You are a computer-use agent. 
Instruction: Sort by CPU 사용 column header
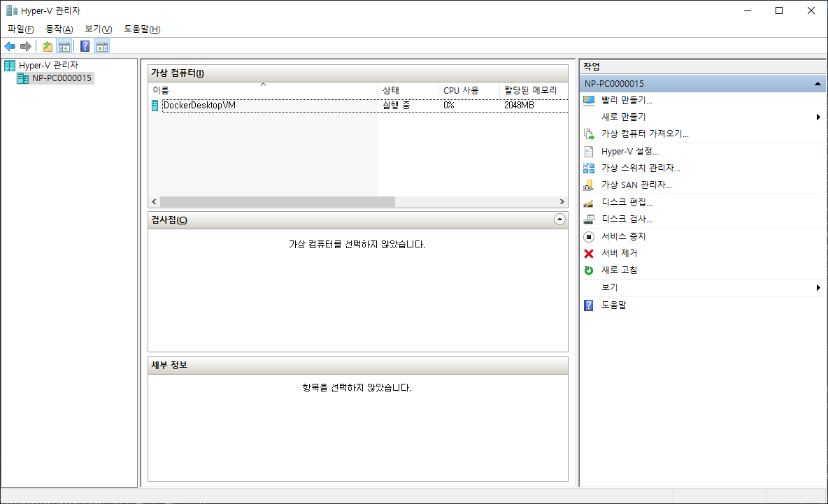[469, 90]
